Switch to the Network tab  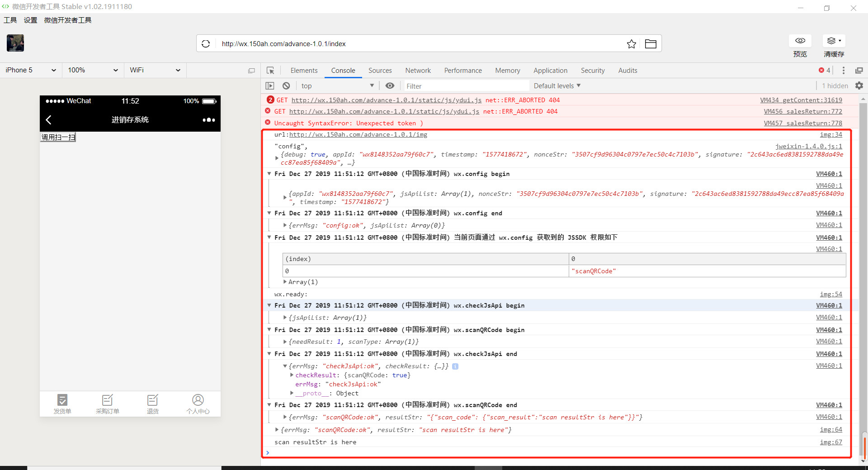point(418,71)
